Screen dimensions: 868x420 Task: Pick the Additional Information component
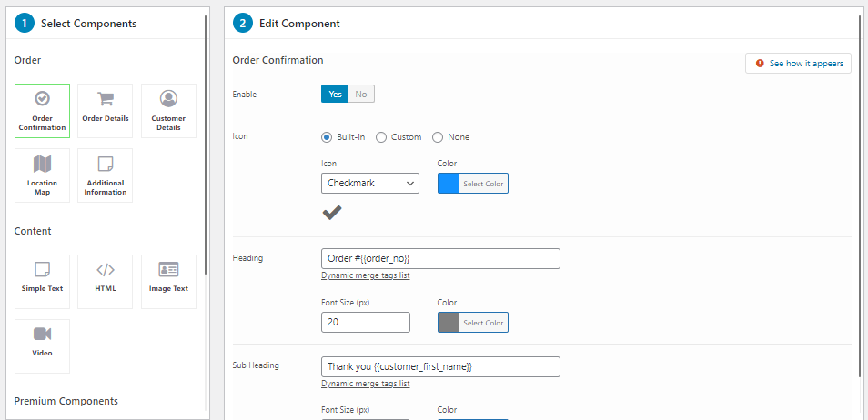106,175
